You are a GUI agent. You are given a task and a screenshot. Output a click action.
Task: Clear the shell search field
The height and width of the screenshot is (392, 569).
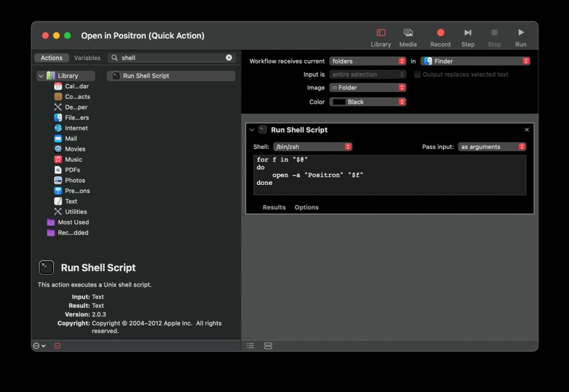pos(229,57)
